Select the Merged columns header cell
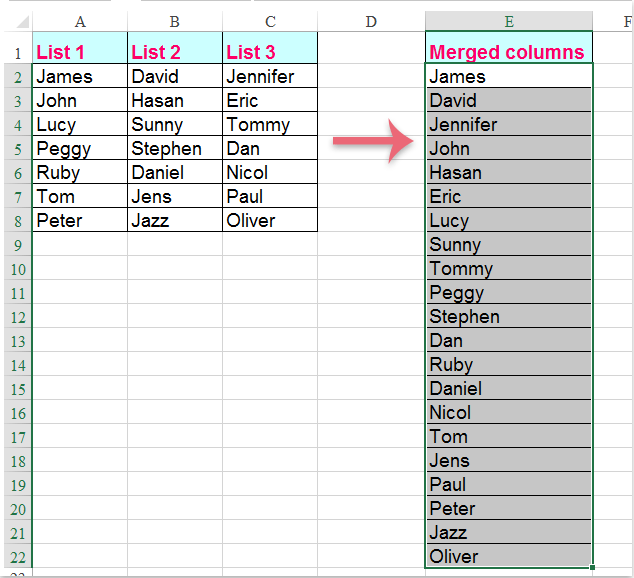634x578 pixels. coord(509,53)
